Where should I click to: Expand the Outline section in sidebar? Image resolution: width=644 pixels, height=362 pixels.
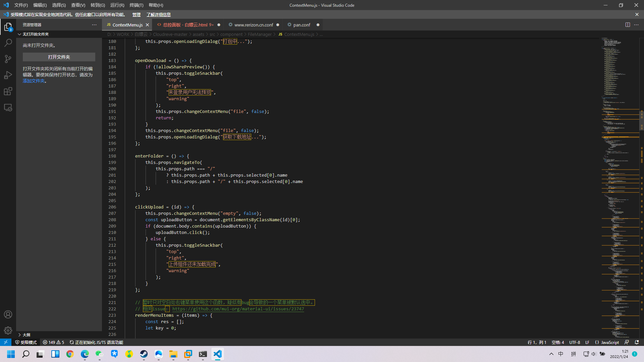26,335
